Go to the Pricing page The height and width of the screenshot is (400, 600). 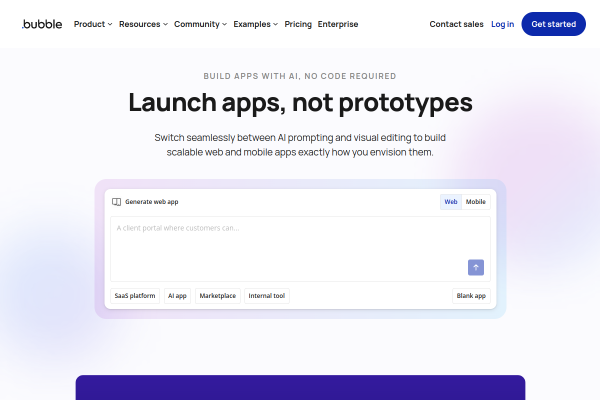click(298, 24)
